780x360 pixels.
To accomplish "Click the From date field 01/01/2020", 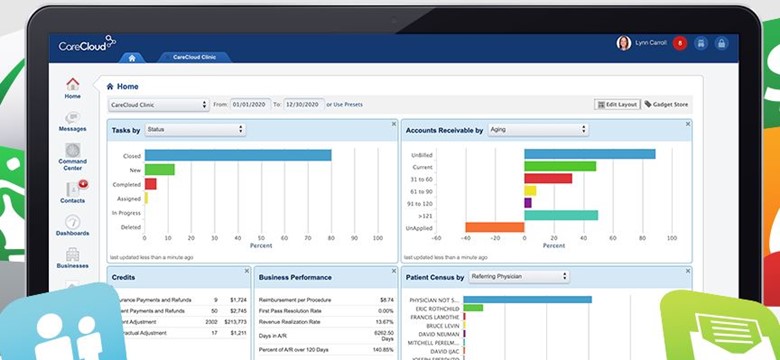I will pos(250,104).
